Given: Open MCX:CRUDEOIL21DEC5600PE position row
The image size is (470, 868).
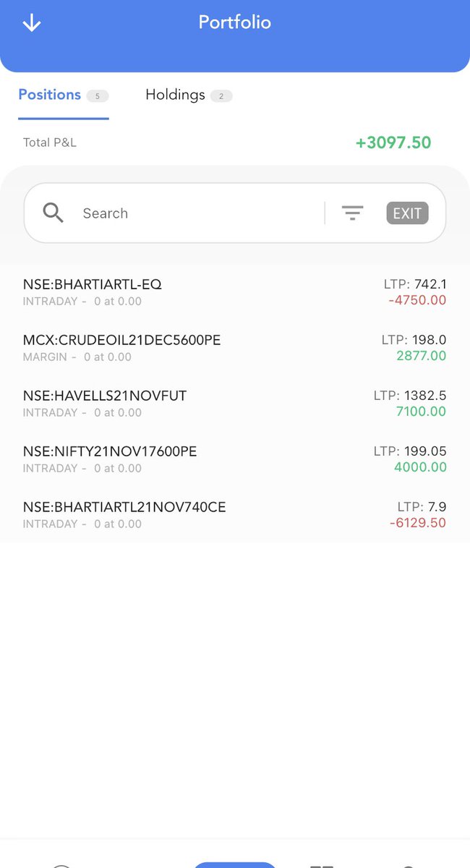Looking at the screenshot, I should tap(235, 348).
